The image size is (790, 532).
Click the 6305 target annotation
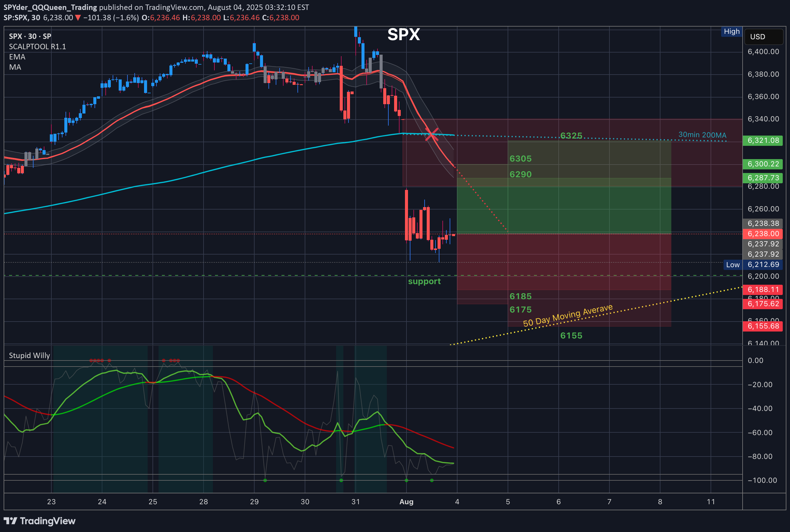coord(521,159)
